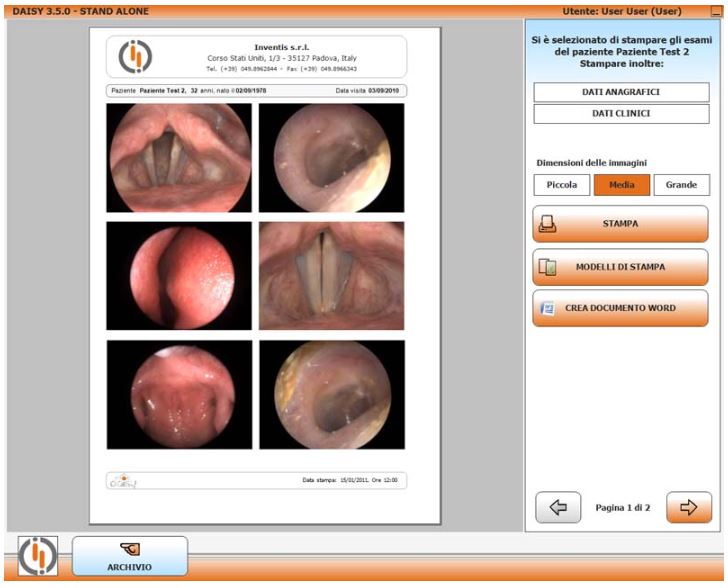The height and width of the screenshot is (588, 728).
Task: Minimize the window from the title bar
Action: (715, 11)
